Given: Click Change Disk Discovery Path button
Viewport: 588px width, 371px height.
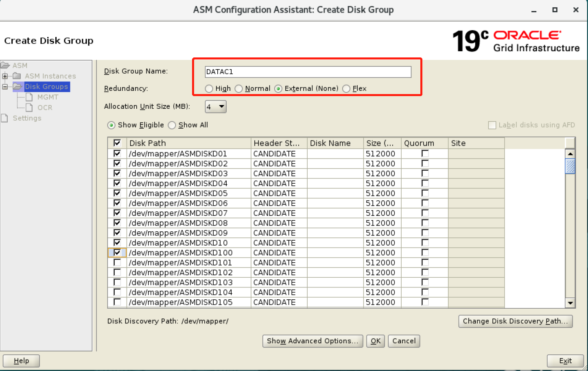Looking at the screenshot, I should [x=515, y=321].
